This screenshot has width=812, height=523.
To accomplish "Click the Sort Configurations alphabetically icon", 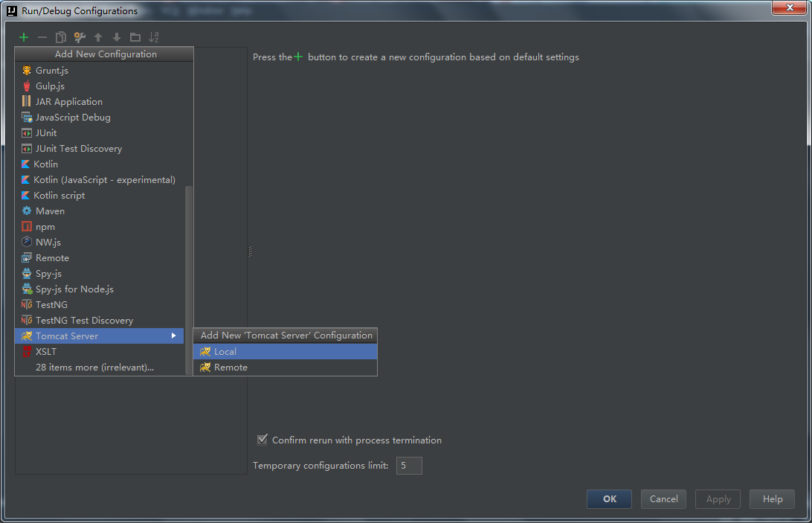I will (154, 37).
